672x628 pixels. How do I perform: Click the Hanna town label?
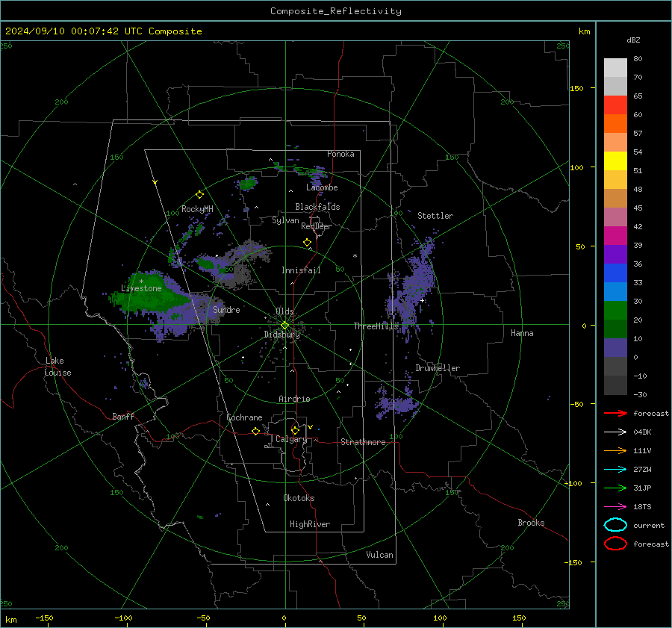click(x=522, y=333)
